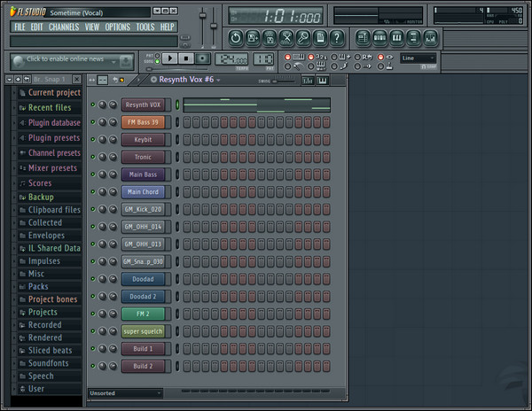Open the OPTIONS menu
Viewport: 532px width, 411px height.
[117, 27]
